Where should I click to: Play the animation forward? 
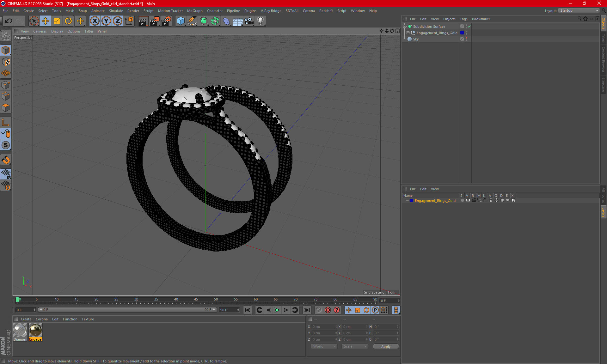pos(277,310)
